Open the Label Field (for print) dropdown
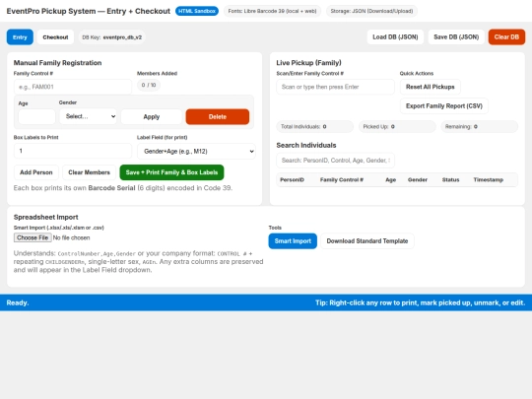The width and height of the screenshot is (532, 399). [196, 151]
